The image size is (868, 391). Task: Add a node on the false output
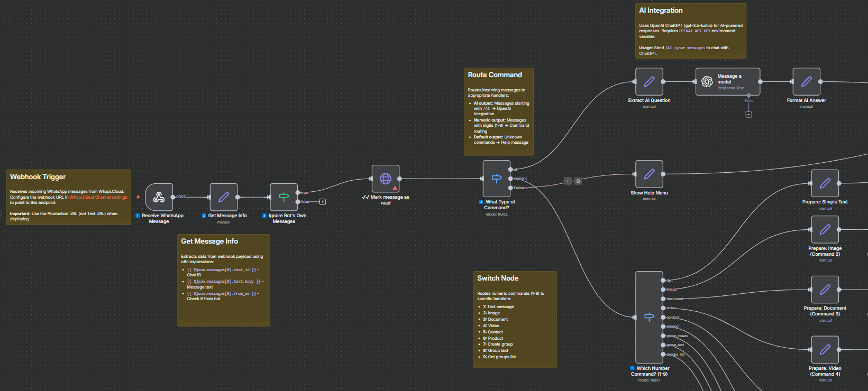point(323,202)
